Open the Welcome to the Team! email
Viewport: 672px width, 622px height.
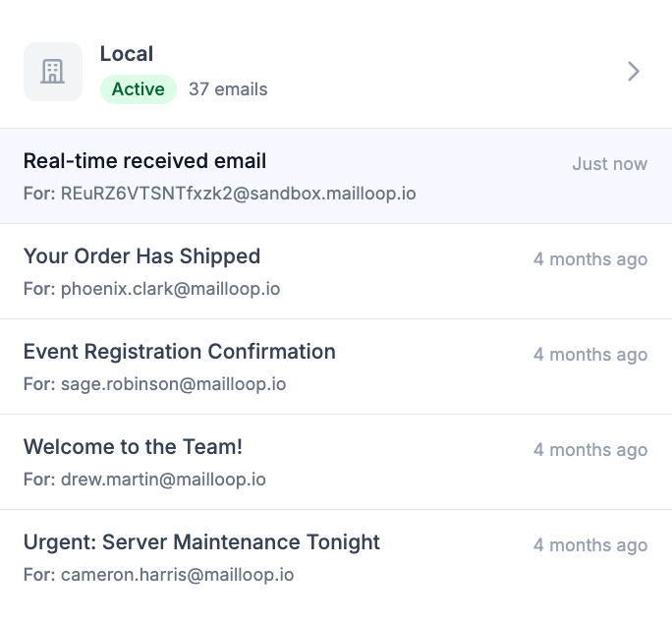pyautogui.click(x=133, y=447)
